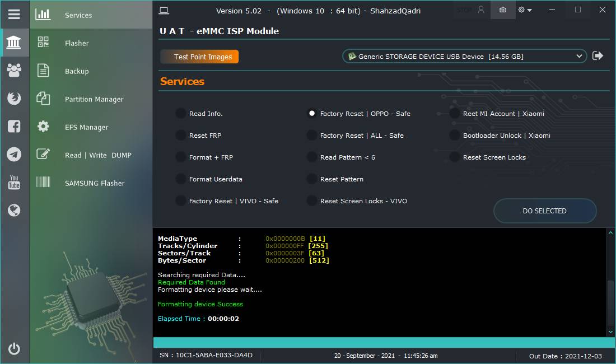Viewport: 616px width, 364px height.
Task: Click the globe website icon
Action: (14, 210)
